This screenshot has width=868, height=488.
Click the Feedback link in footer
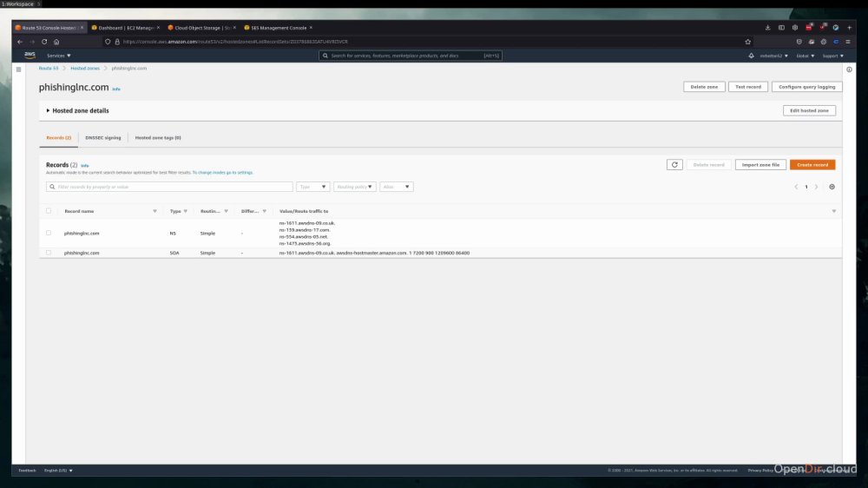pyautogui.click(x=27, y=471)
